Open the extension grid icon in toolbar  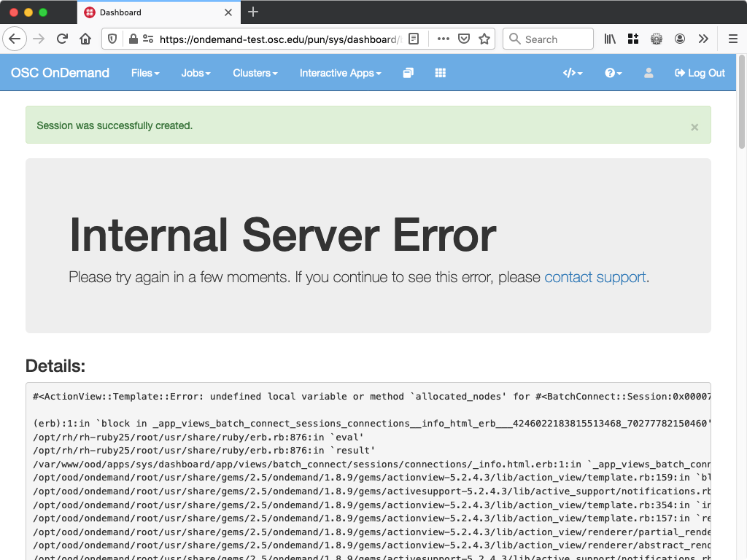pos(633,39)
